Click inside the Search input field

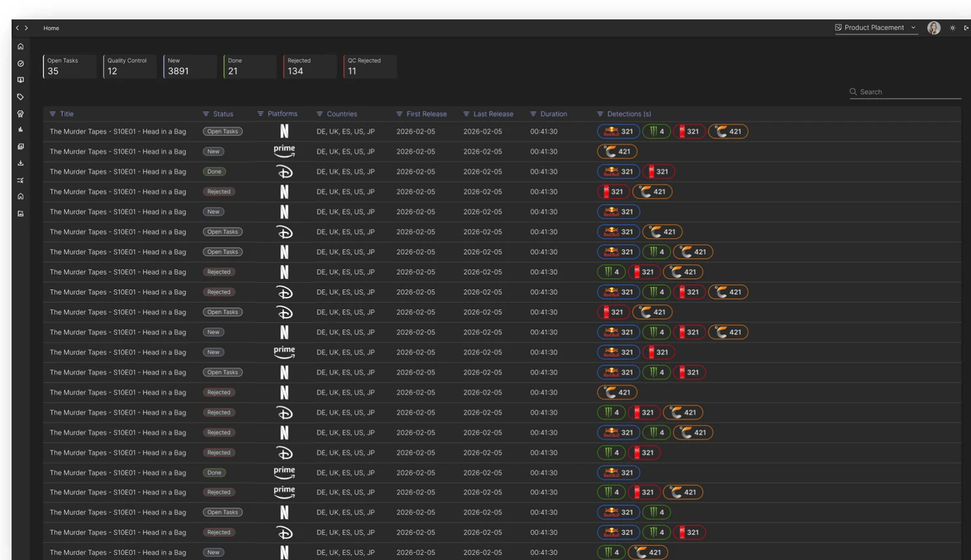pos(905,92)
